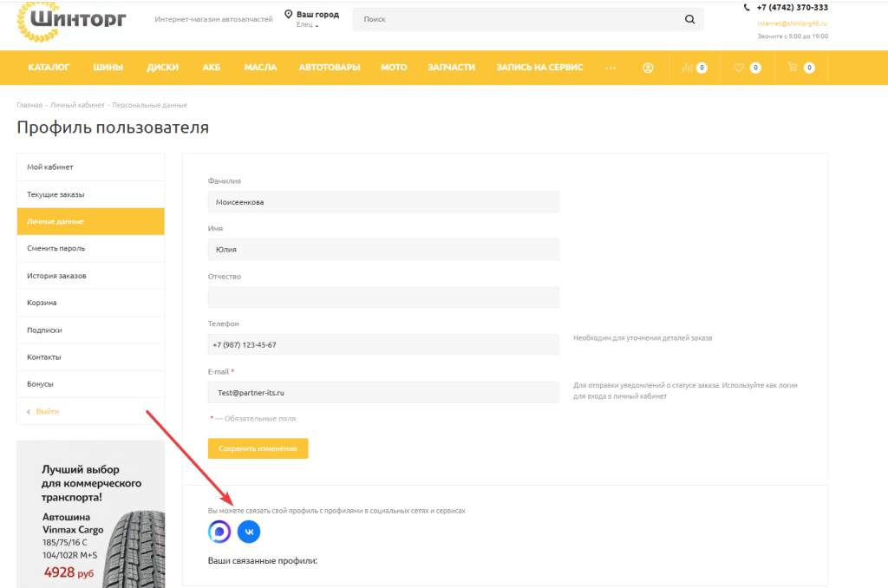The height and width of the screenshot is (588, 888).
Task: Open Текущие заказы in sidebar
Action: click(90, 194)
